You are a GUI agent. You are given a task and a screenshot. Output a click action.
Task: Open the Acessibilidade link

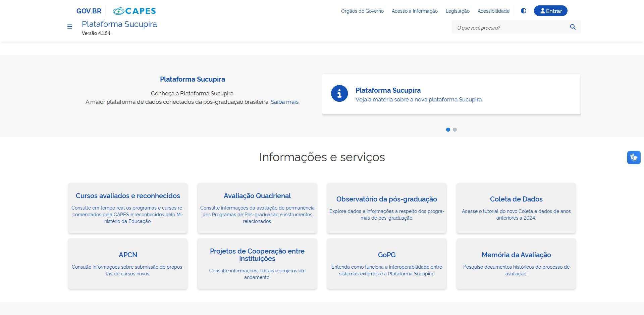493,11
